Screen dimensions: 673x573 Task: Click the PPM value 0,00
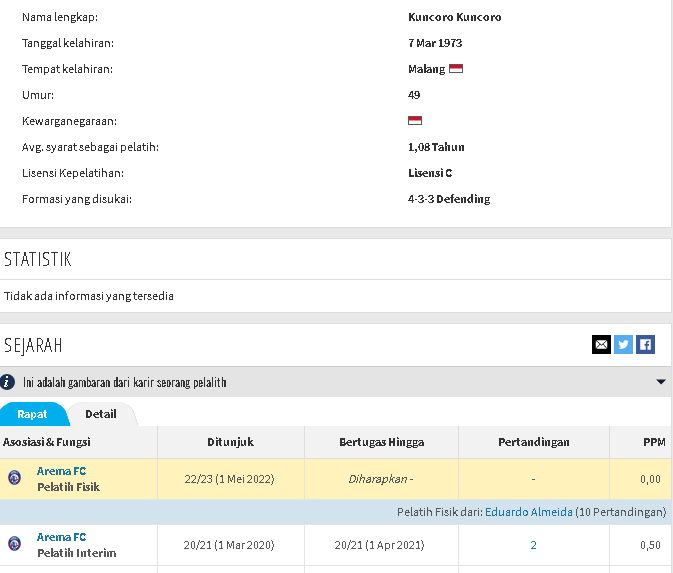click(650, 479)
